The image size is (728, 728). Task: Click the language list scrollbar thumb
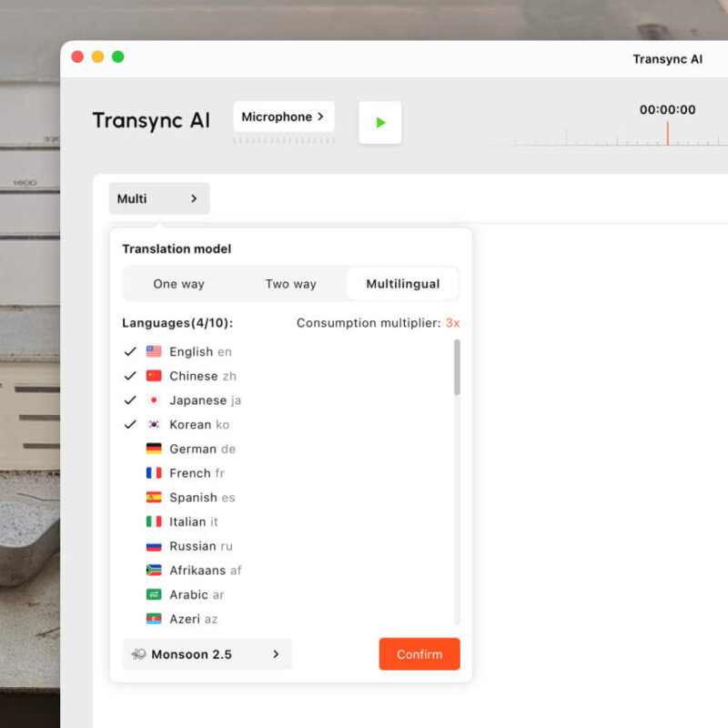pyautogui.click(x=457, y=368)
